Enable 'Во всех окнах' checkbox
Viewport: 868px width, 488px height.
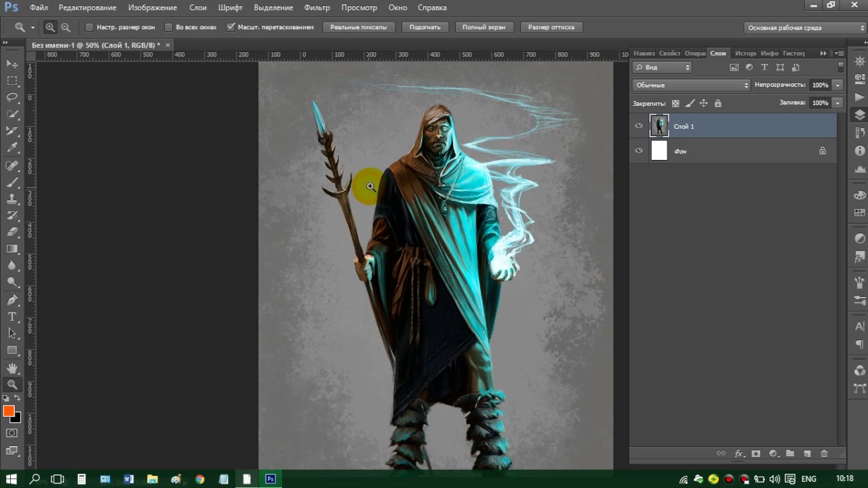[x=169, y=27]
